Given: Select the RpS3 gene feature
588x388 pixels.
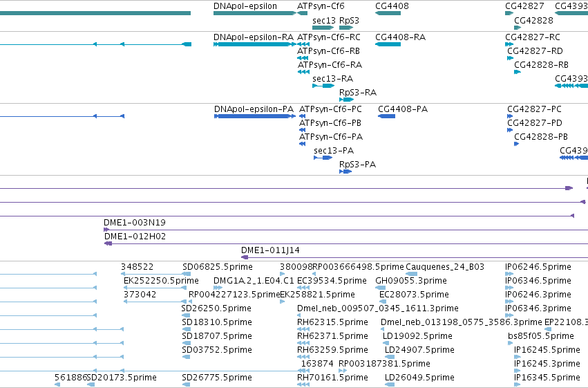Looking at the screenshot, I should pos(346,28).
